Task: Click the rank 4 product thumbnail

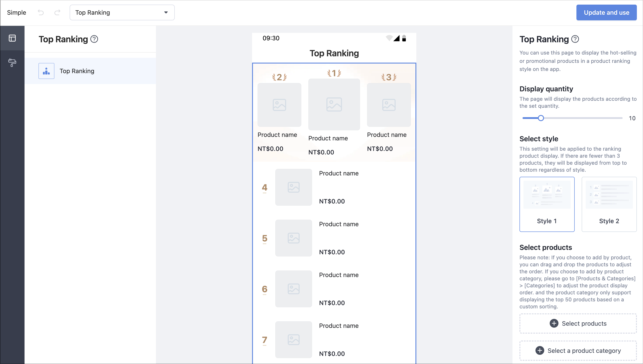Action: 293,187
